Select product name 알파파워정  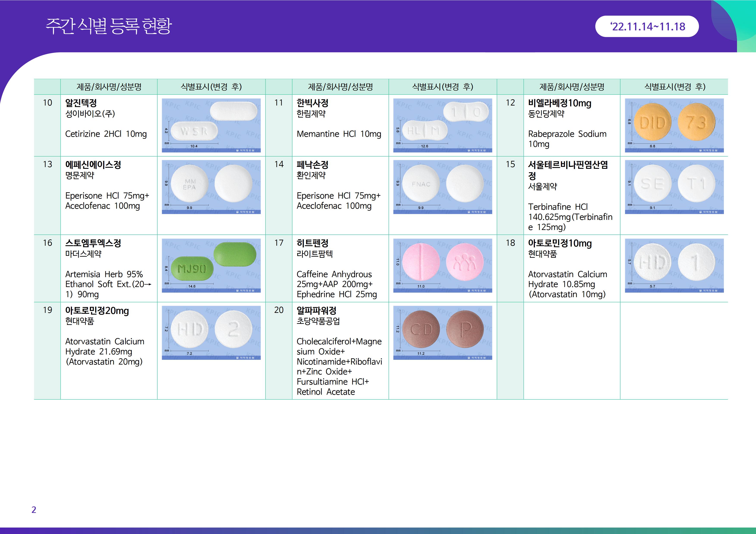coord(316,310)
